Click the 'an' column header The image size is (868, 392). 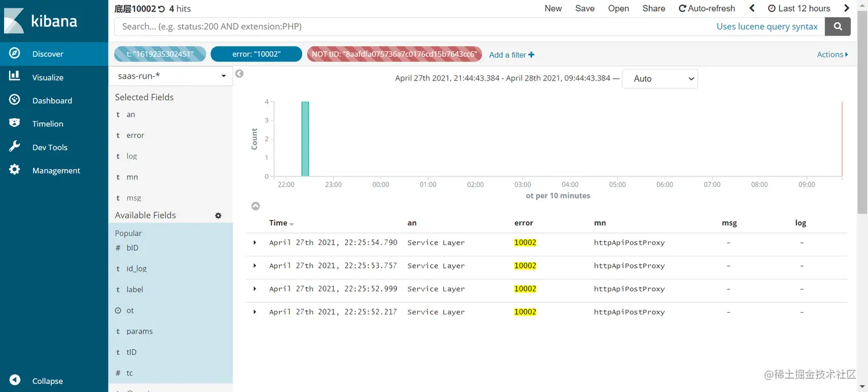pyautogui.click(x=412, y=223)
